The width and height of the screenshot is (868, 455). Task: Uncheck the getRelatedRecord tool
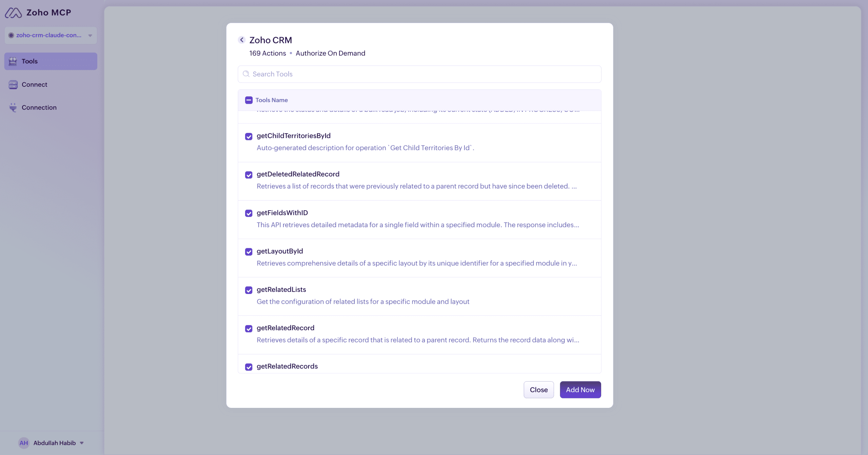249,329
